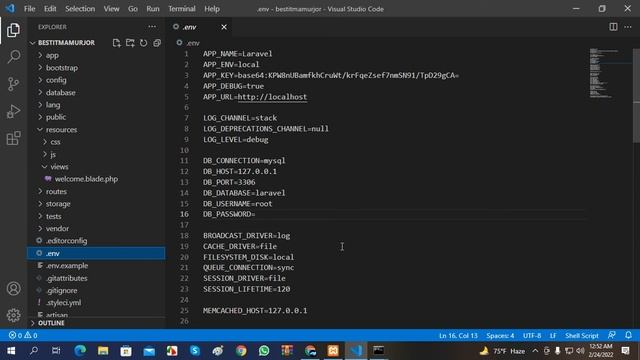The image size is (640, 360).
Task: Open the Manage gear icon
Action: tap(13, 315)
